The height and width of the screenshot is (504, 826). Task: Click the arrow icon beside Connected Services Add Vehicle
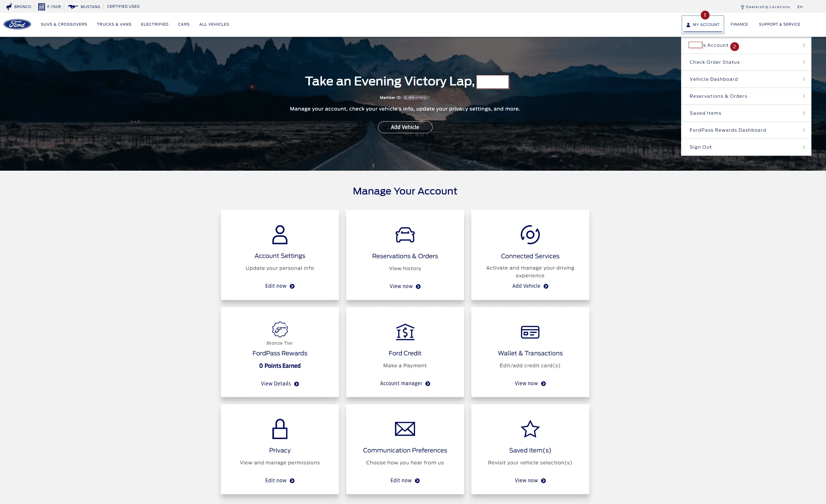pyautogui.click(x=546, y=286)
